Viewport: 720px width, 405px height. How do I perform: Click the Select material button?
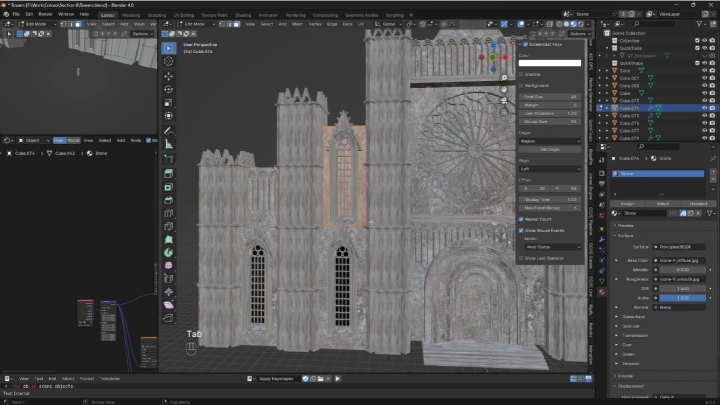tap(663, 204)
